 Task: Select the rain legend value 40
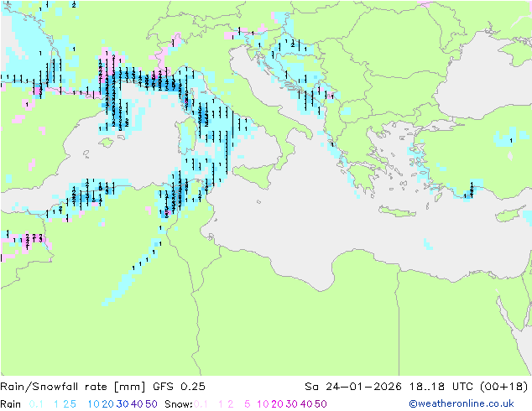pyautogui.click(x=137, y=404)
